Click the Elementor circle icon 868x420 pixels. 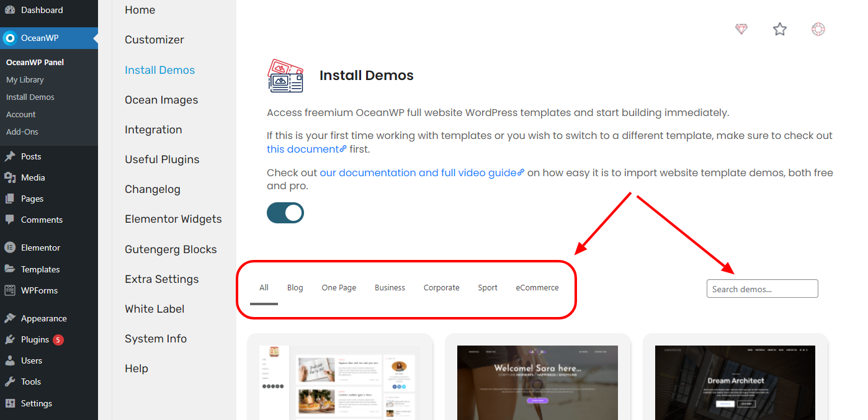[x=10, y=248]
